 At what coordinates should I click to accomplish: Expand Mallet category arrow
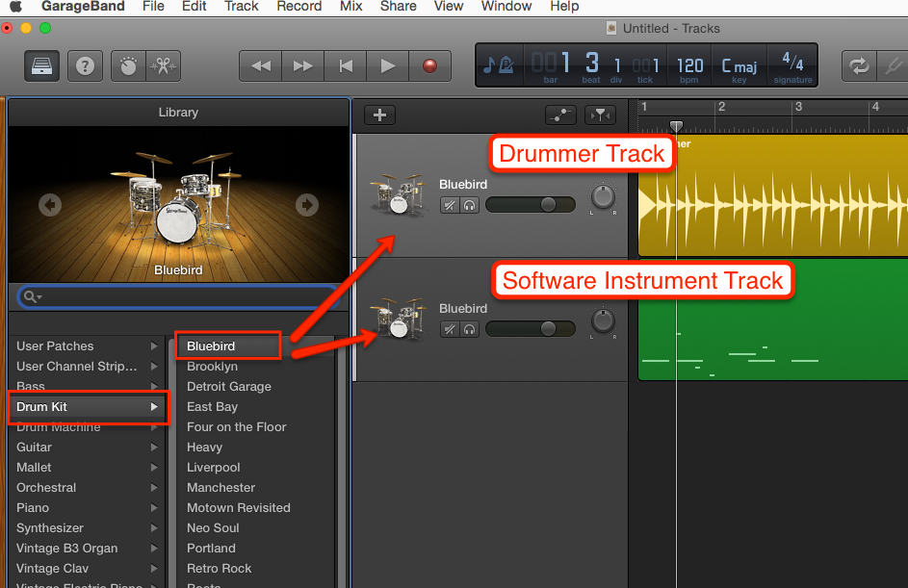(x=154, y=468)
